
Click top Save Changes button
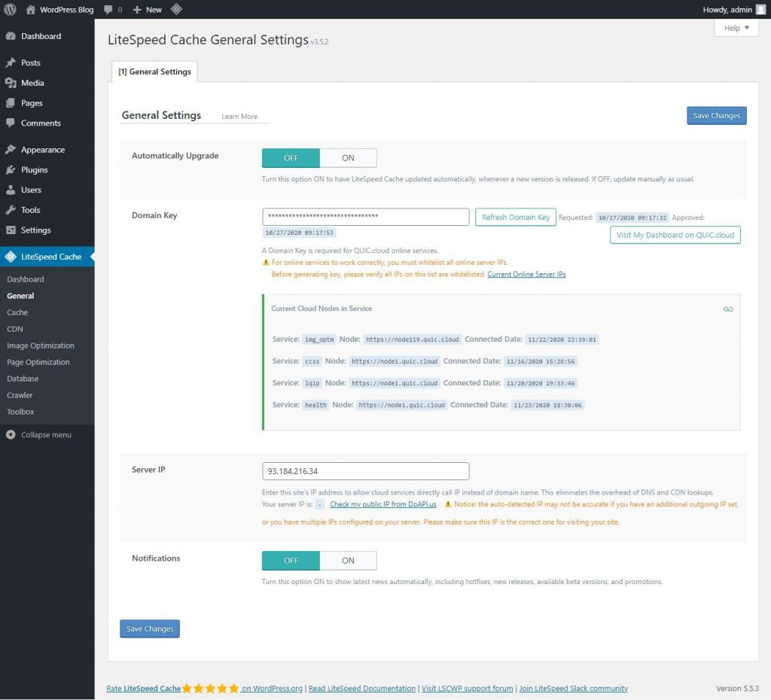click(x=717, y=115)
